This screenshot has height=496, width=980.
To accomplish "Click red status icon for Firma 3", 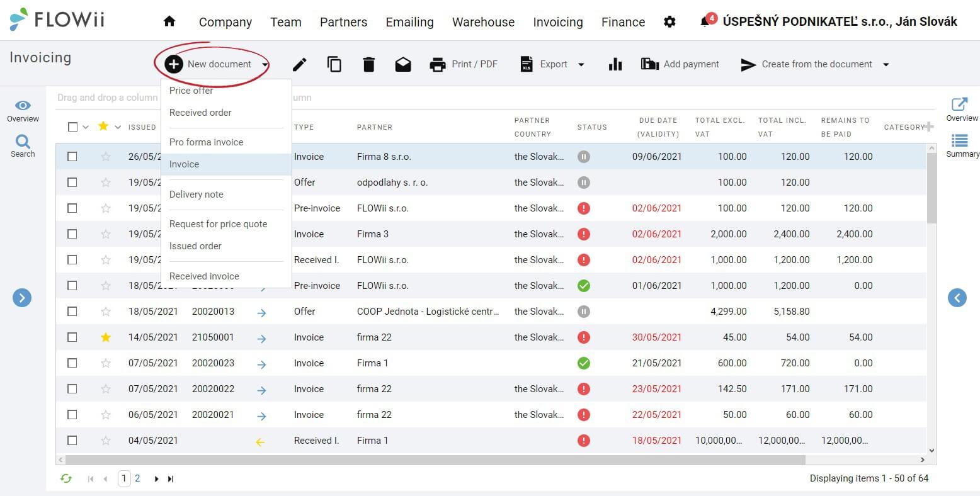I will coord(584,234).
